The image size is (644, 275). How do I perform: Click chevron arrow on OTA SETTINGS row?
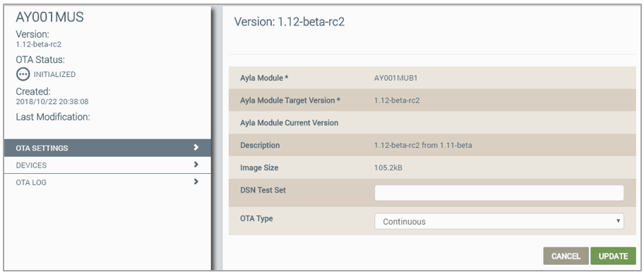(196, 147)
